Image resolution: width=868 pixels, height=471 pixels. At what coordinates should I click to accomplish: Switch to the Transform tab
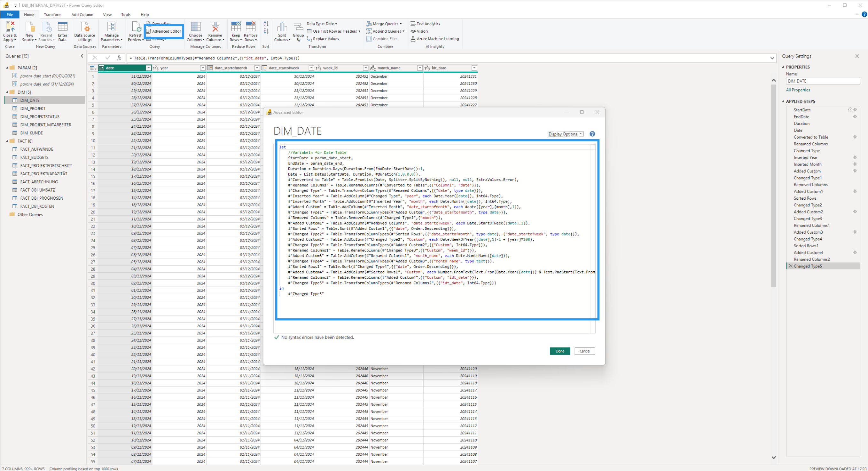point(52,14)
